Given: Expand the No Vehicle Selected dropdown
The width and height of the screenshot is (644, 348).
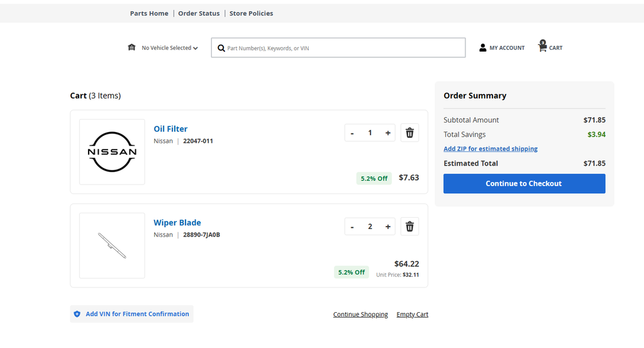Looking at the screenshot, I should (x=170, y=48).
